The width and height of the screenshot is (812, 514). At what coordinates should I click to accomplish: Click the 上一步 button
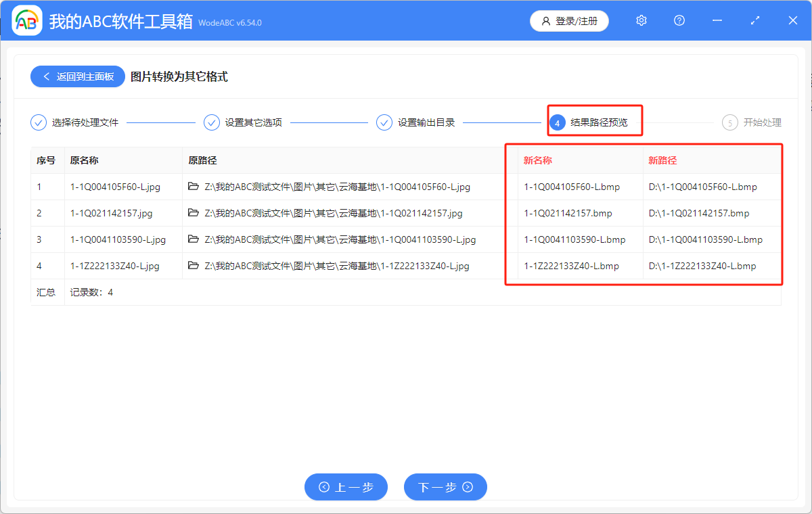point(346,487)
